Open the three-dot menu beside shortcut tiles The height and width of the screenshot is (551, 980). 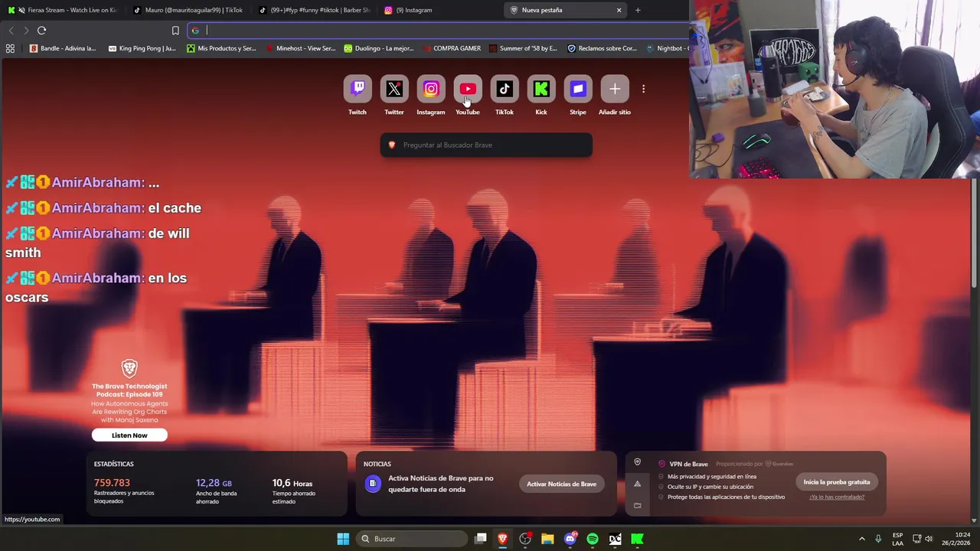point(643,90)
